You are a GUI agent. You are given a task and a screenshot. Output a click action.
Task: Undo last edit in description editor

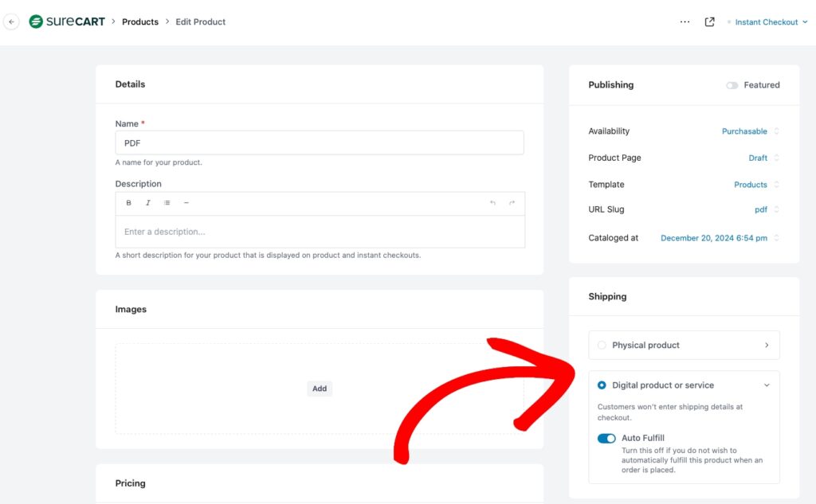pos(492,203)
